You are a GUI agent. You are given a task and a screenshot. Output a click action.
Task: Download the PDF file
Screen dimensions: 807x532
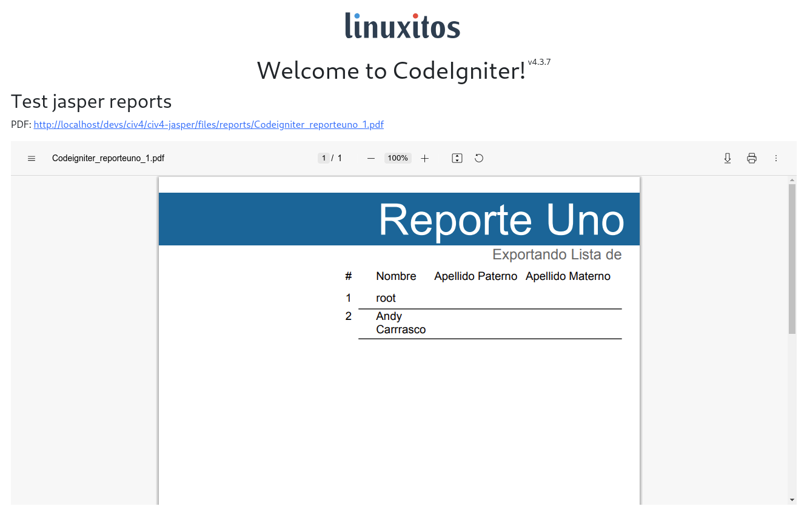pyautogui.click(x=728, y=158)
